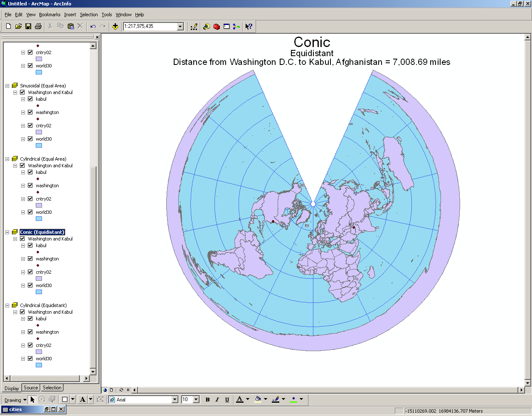Click the world30 blue symbol under Conic (Equidistant)
532x416 pixels.
tap(39, 292)
